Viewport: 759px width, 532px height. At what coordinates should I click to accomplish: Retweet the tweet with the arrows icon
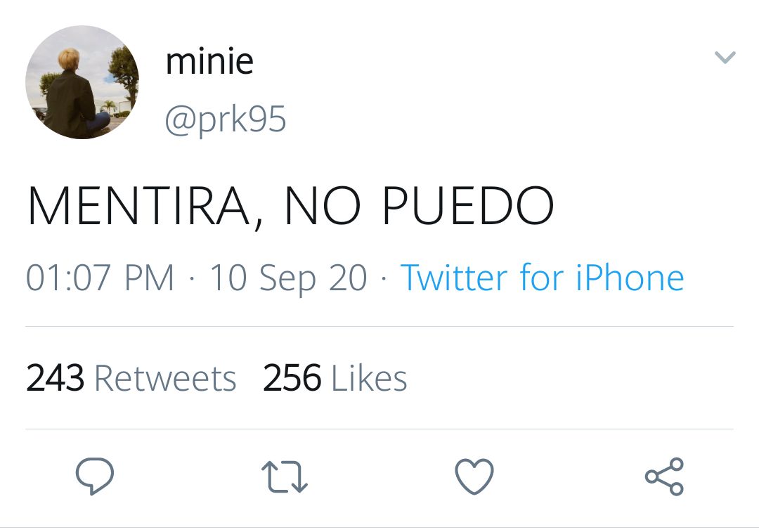click(285, 476)
